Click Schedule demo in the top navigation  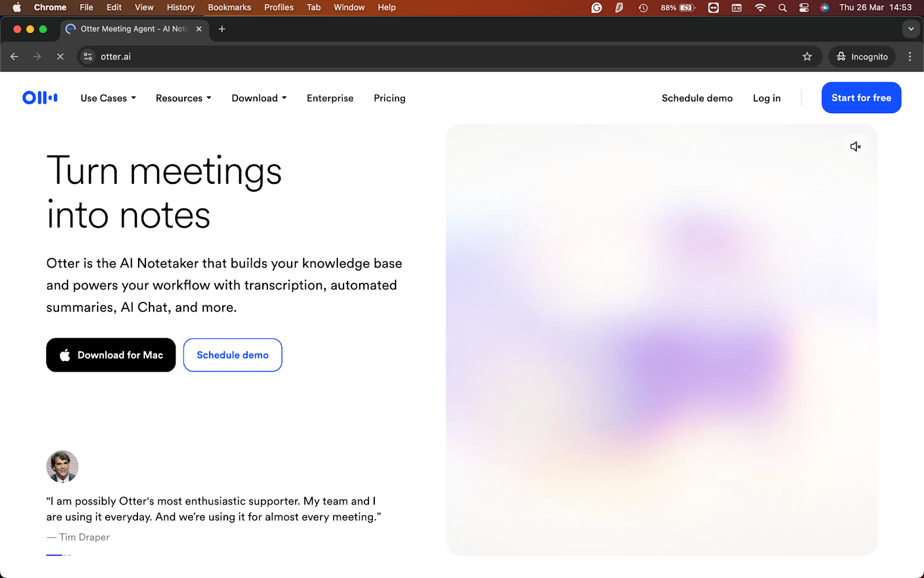point(697,98)
